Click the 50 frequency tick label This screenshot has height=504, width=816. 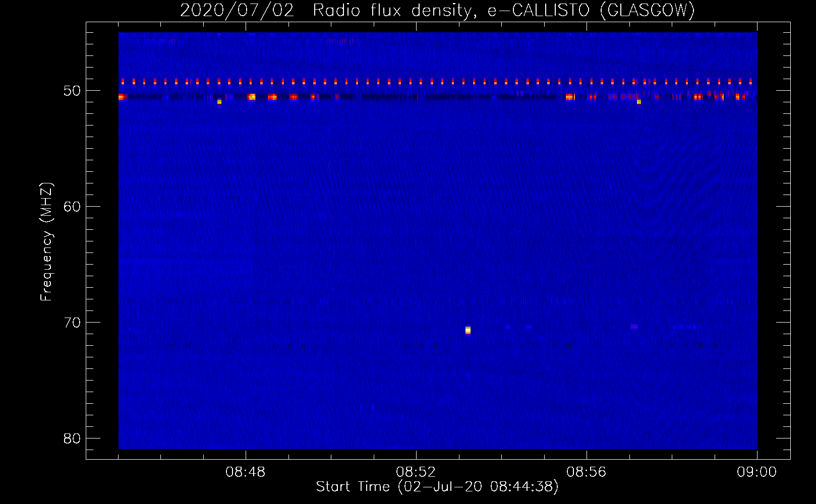click(x=72, y=91)
